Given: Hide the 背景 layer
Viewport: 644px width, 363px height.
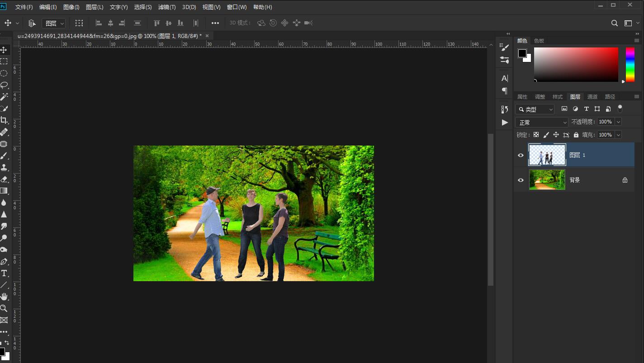Looking at the screenshot, I should 521,180.
